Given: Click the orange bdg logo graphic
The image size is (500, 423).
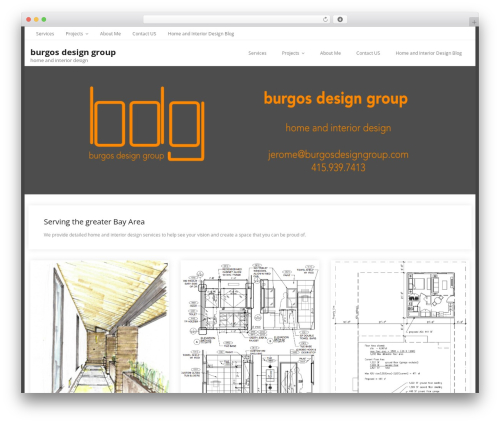Looking at the screenshot, I should click(x=147, y=124).
